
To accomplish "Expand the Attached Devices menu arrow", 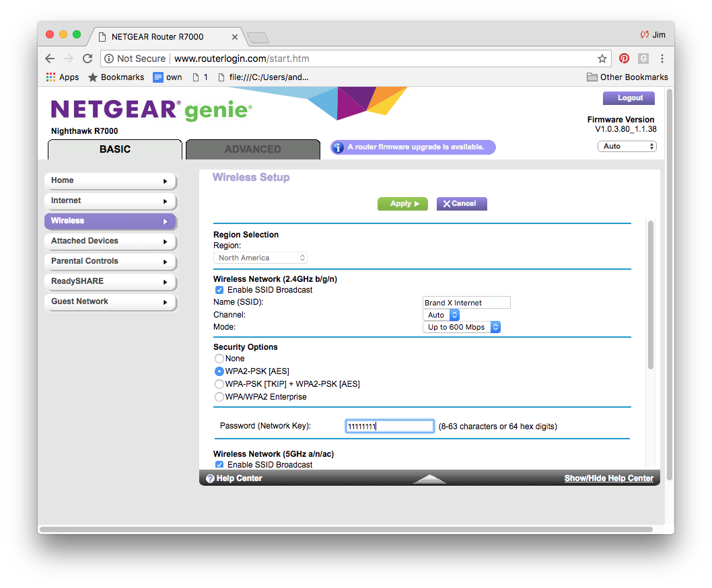I will tap(166, 242).
